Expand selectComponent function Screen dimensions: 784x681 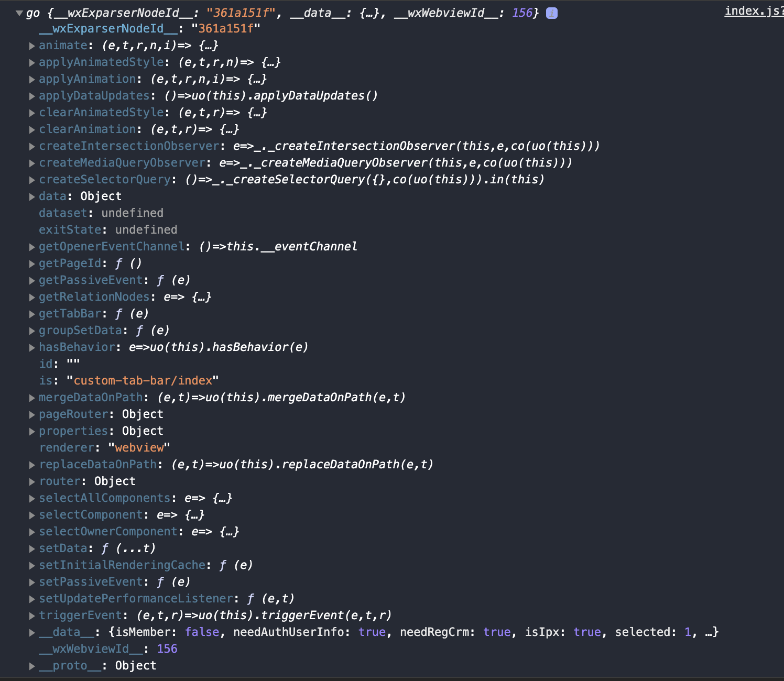[x=32, y=515]
